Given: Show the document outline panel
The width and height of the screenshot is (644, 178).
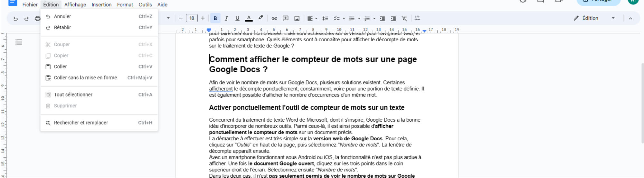Looking at the screenshot, I should 19,42.
